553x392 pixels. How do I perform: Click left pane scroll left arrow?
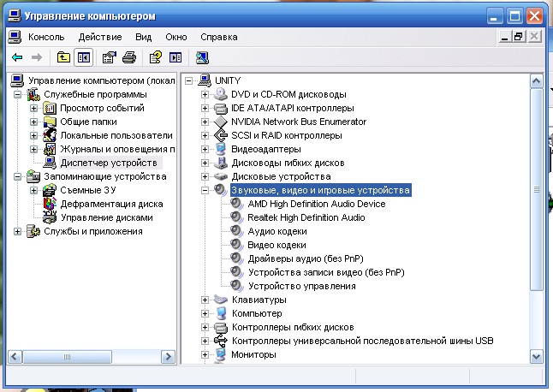pyautogui.click(x=15, y=357)
